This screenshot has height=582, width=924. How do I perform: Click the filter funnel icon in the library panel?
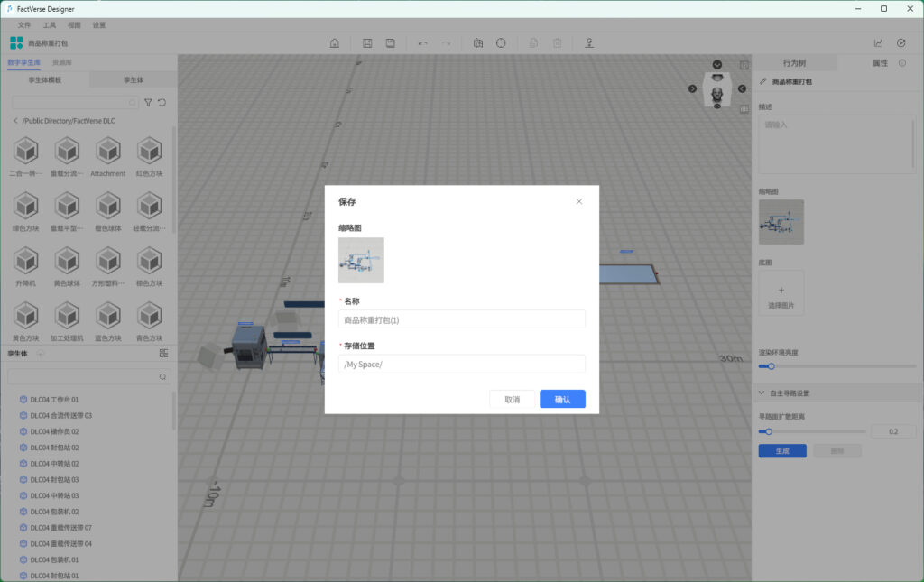click(148, 103)
